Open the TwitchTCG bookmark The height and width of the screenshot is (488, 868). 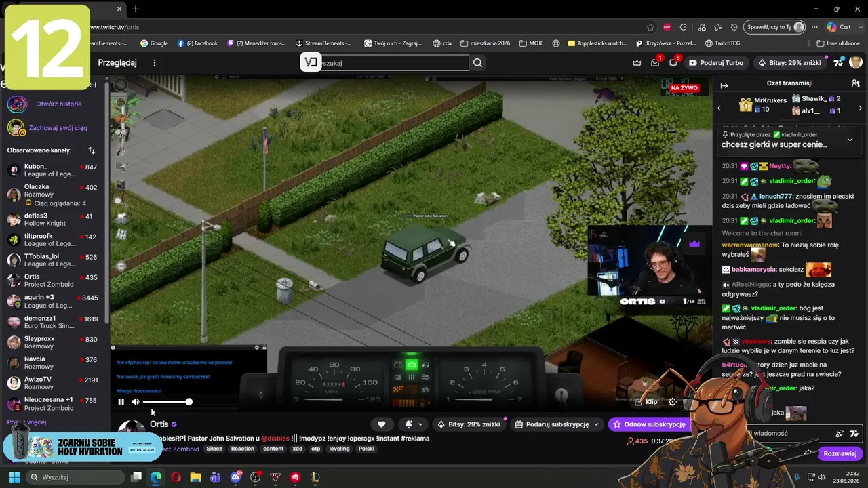click(722, 43)
